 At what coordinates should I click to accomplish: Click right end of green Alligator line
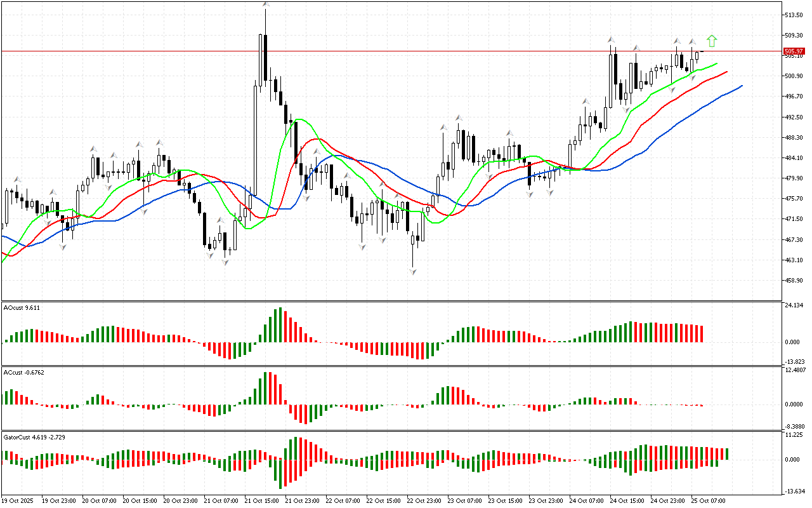point(717,63)
